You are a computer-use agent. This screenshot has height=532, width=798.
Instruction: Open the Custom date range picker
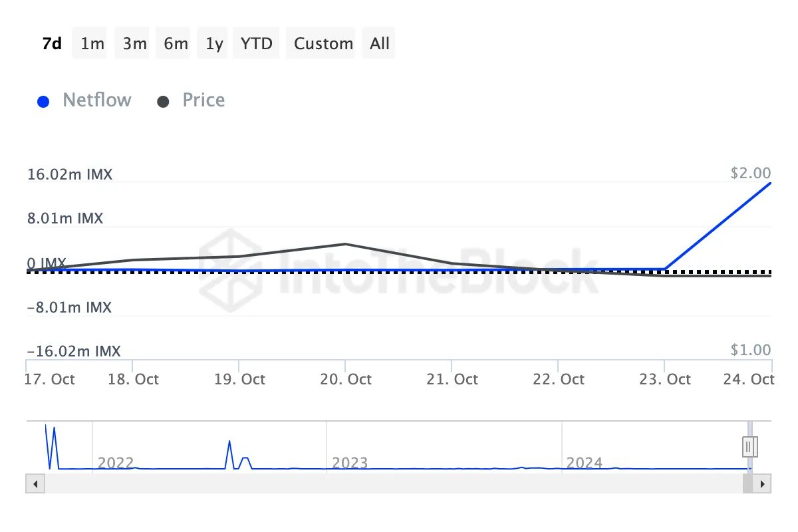pyautogui.click(x=321, y=43)
